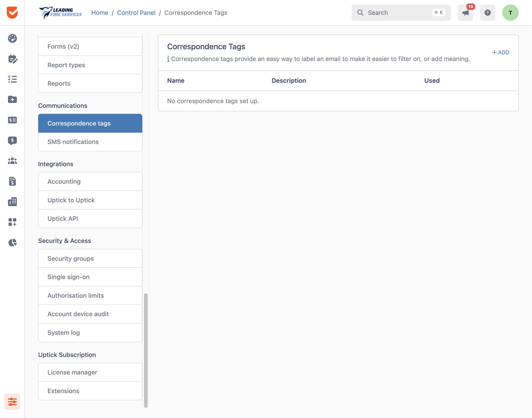Click the Search input field
The width and height of the screenshot is (532, 418).
click(x=401, y=13)
